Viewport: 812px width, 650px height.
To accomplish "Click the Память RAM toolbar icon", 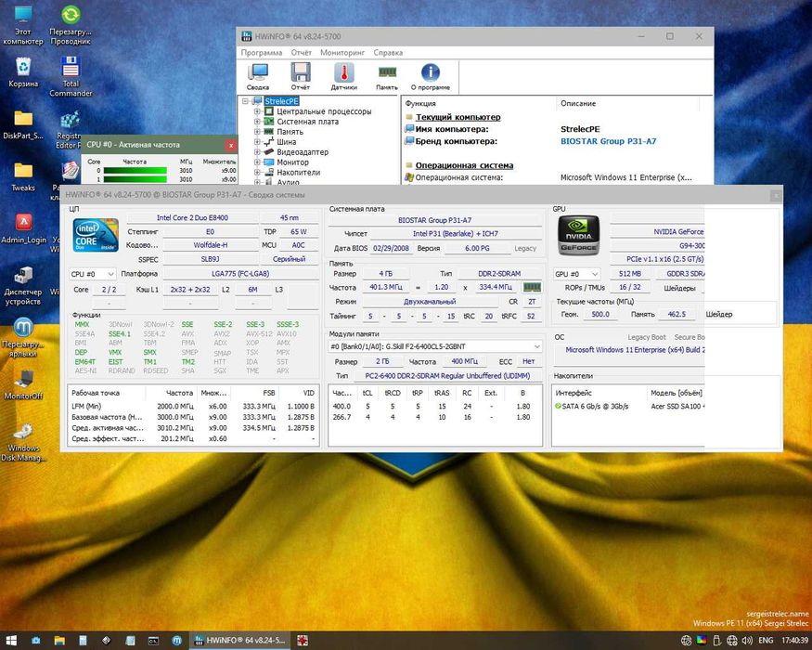I will (x=387, y=77).
